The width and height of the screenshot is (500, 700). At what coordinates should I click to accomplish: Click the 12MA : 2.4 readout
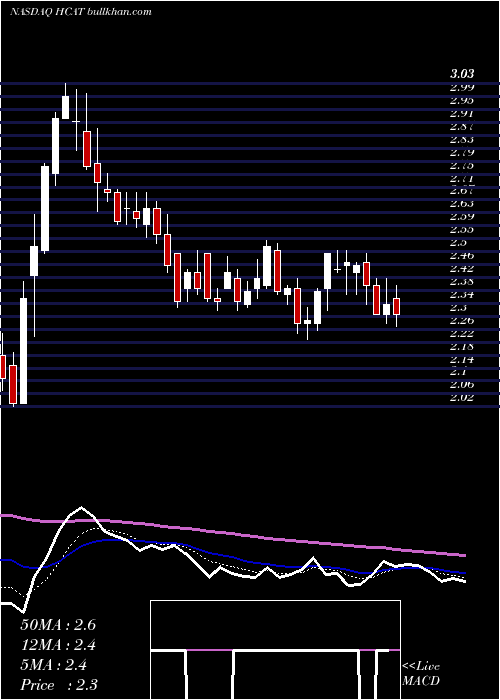58,645
